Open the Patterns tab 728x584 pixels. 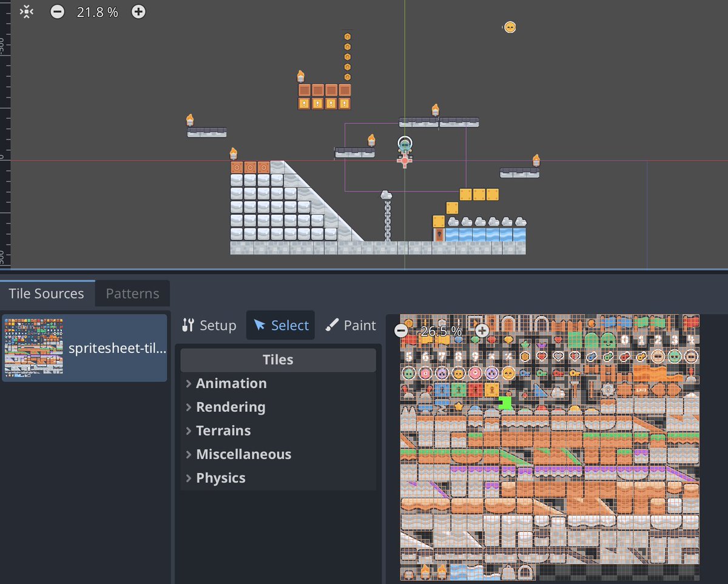[x=132, y=294]
